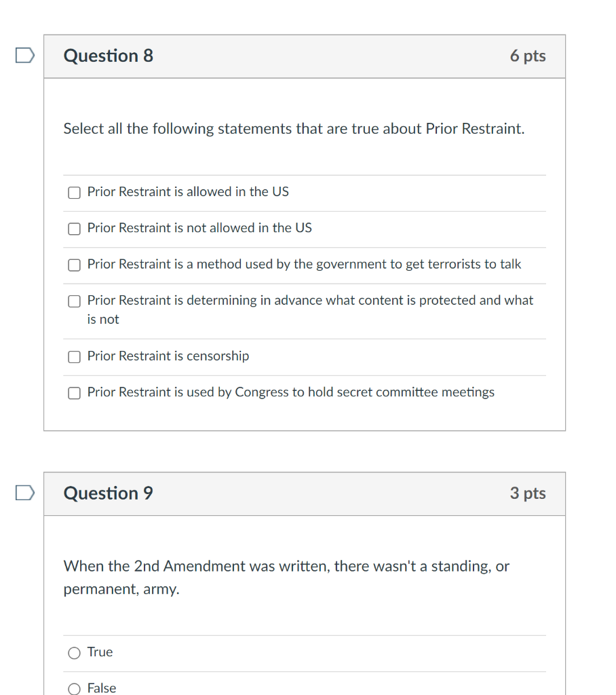Check 'Prior Restraint is allowed in the US'
The width and height of the screenshot is (616, 695).
pyautogui.click(x=74, y=193)
